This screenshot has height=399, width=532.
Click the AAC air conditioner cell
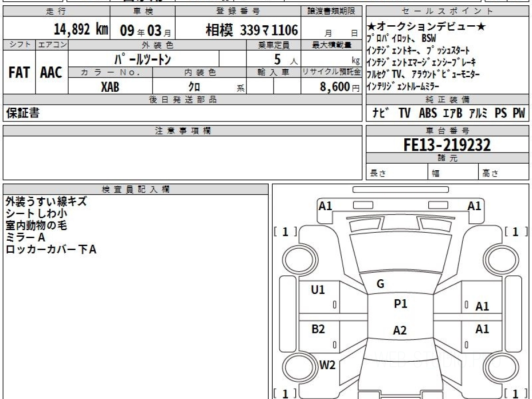[51, 73]
